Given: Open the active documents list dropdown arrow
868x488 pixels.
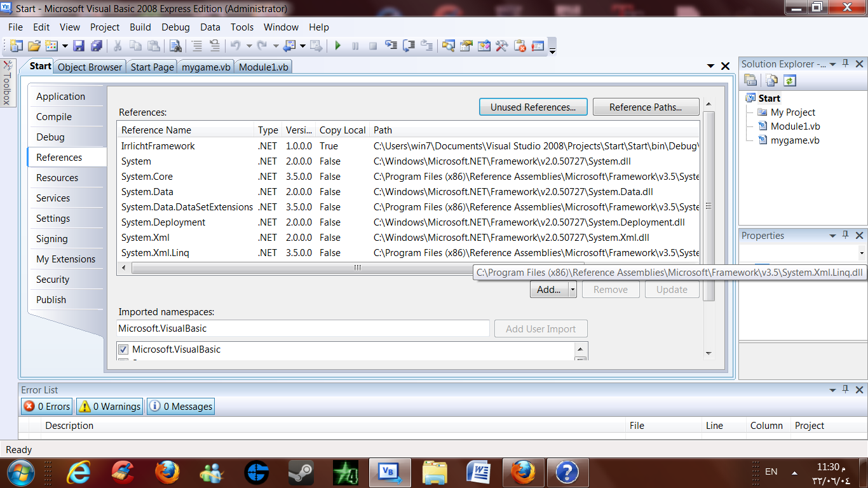Looking at the screenshot, I should coord(710,66).
